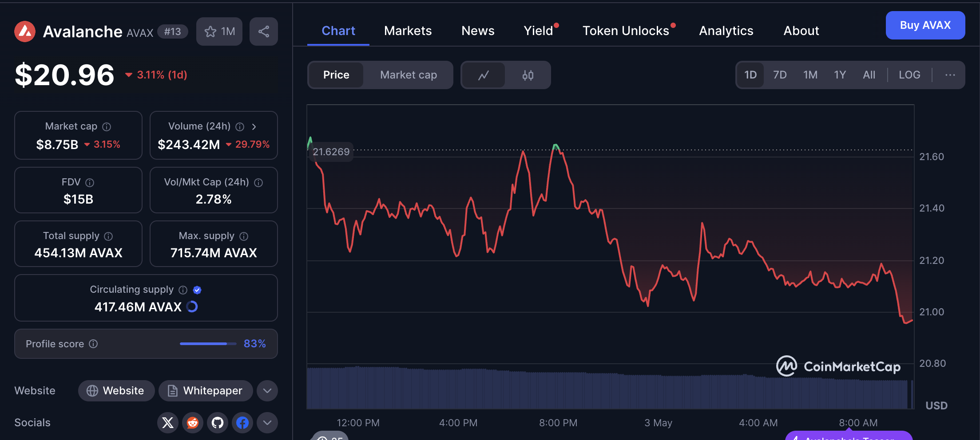The height and width of the screenshot is (440, 980).
Task: Open the share icon button
Action: [x=264, y=31]
